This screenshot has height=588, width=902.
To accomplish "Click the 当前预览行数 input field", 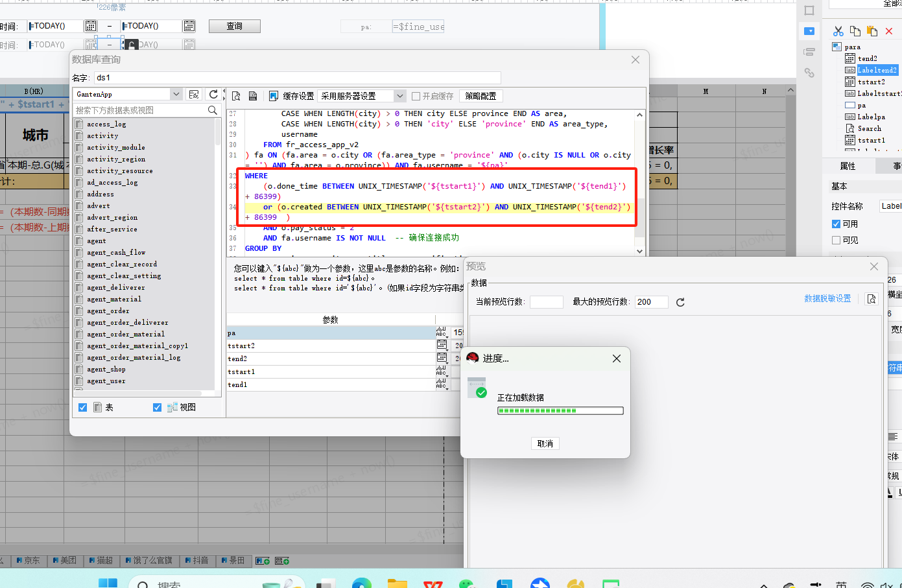I will pyautogui.click(x=547, y=302).
